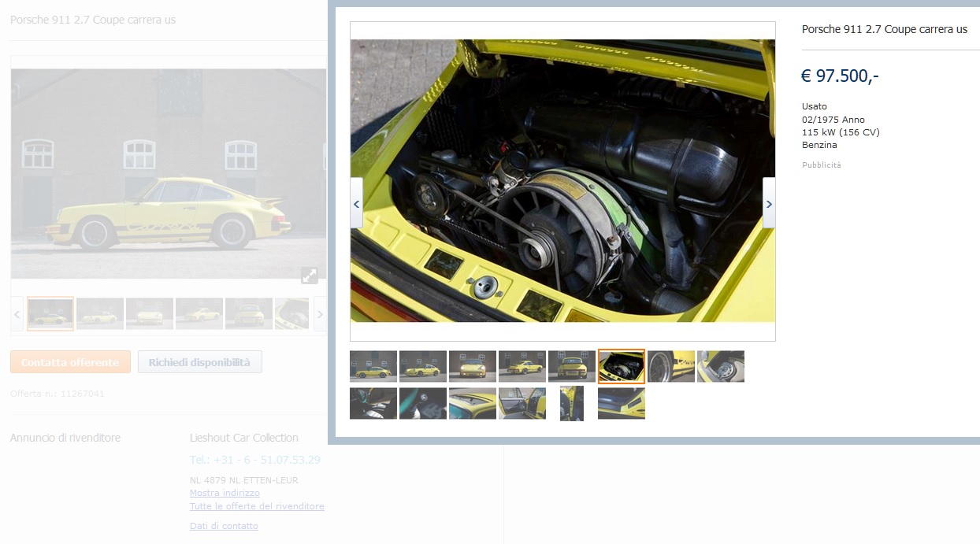Select the narrow portrait door jamb thumbnail
This screenshot has width=980, height=544.
(x=572, y=403)
